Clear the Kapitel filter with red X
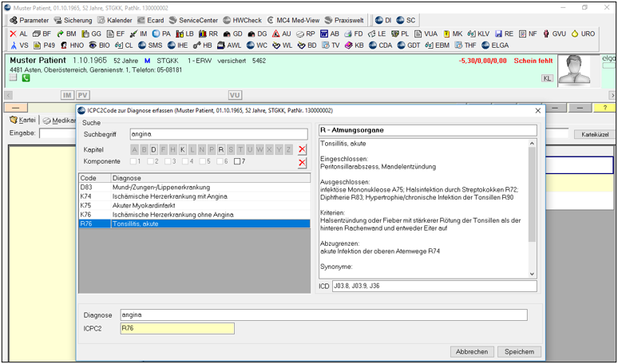Viewport: 618px width, 364px height. click(303, 150)
